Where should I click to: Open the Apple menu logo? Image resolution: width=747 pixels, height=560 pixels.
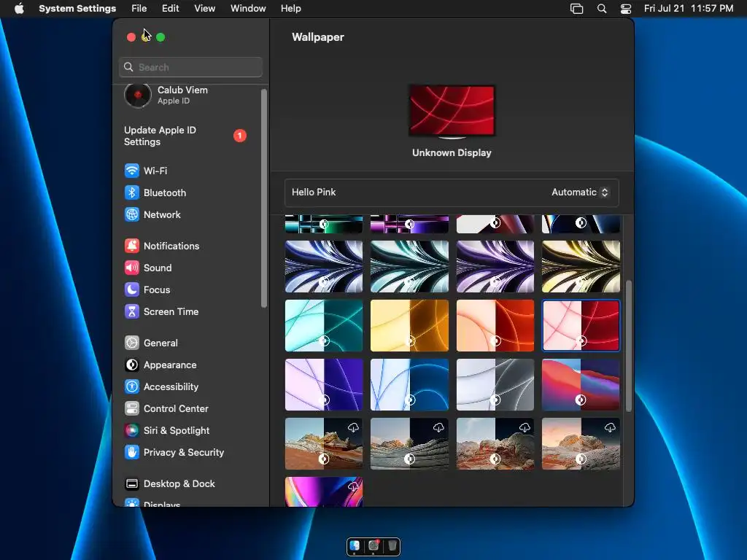(19, 8)
